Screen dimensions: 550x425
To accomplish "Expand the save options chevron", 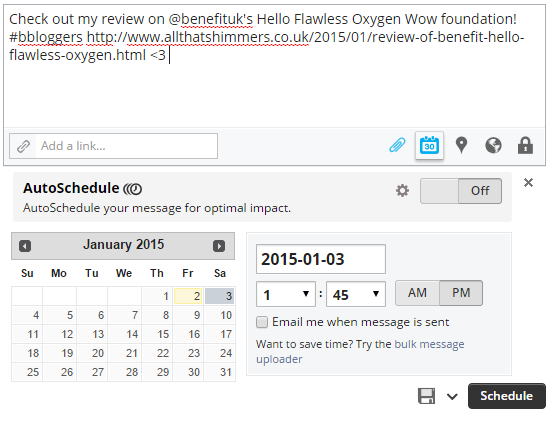I will [452, 397].
